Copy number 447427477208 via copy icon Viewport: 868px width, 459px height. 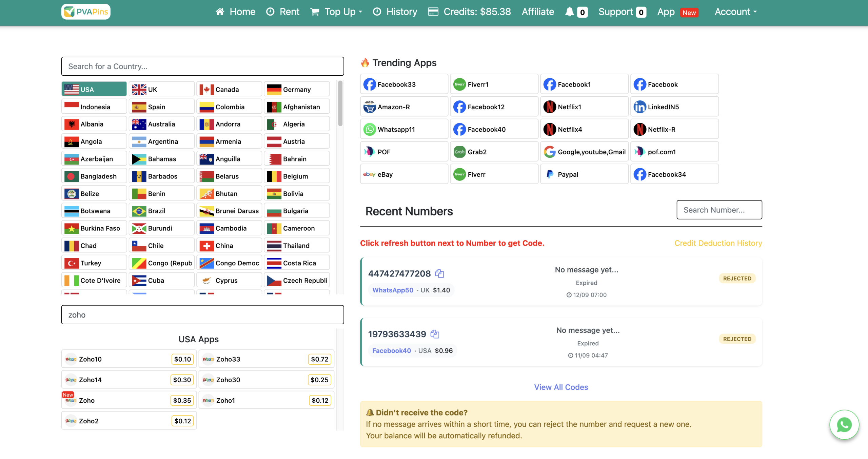click(439, 273)
